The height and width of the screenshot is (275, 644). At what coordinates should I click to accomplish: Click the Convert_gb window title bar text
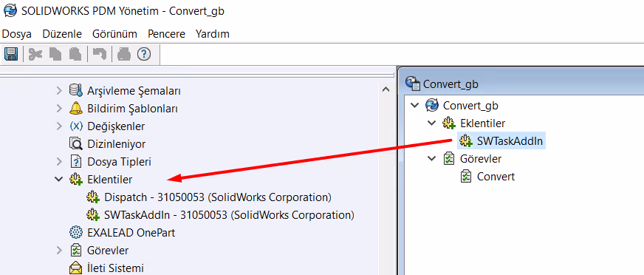(451, 84)
